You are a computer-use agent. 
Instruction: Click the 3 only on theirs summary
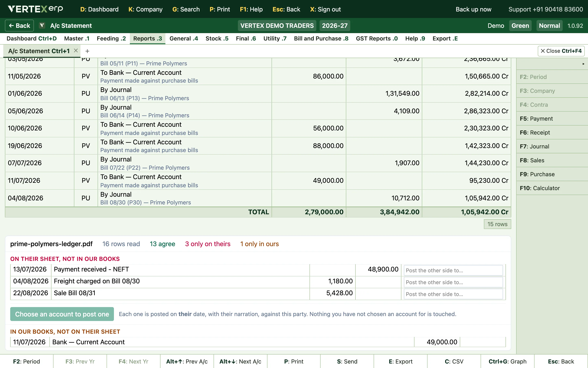coord(207,244)
